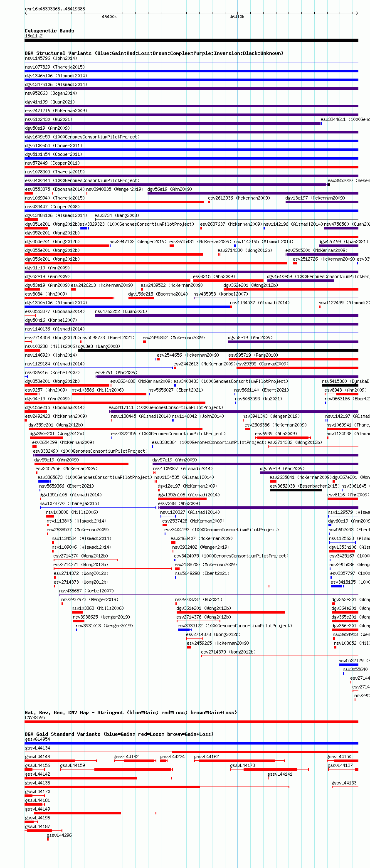
Task: Open dgv50n16 (Korbel2007) variant
Action: click(51, 320)
